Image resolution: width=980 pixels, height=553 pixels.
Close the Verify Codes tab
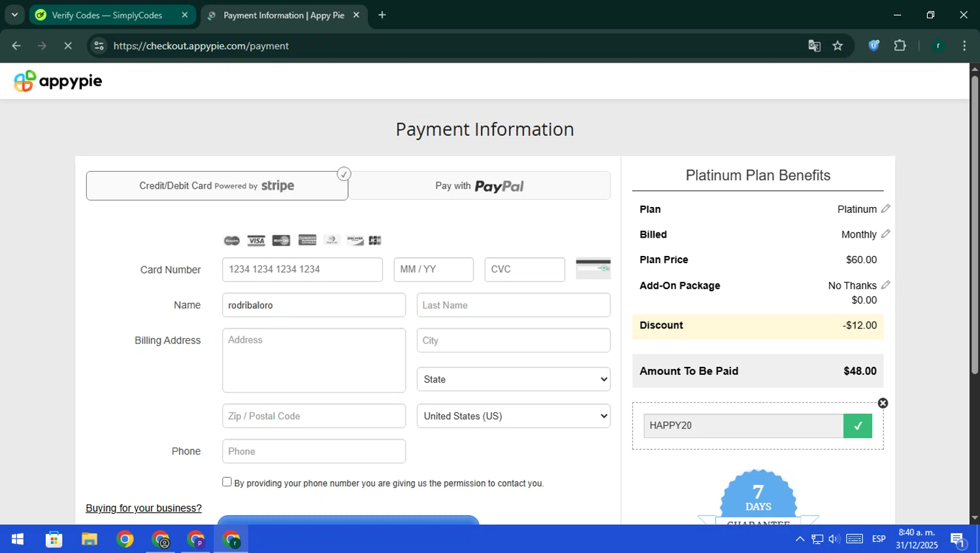point(184,15)
